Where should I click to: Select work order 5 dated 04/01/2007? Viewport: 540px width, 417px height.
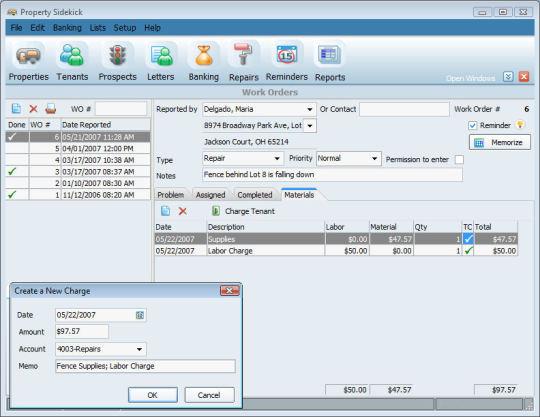pos(78,148)
